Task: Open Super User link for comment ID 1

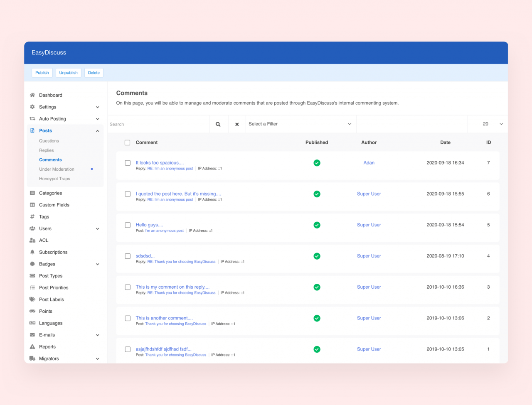Action: click(369, 349)
